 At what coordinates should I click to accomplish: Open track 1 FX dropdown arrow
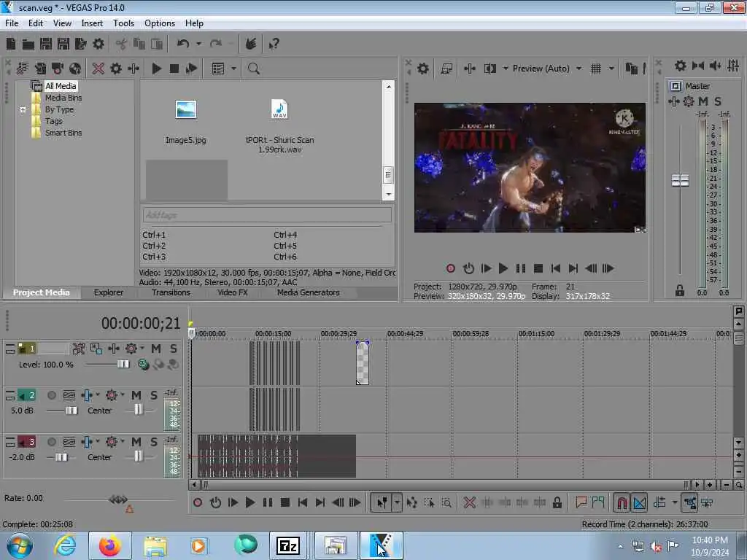(142, 348)
